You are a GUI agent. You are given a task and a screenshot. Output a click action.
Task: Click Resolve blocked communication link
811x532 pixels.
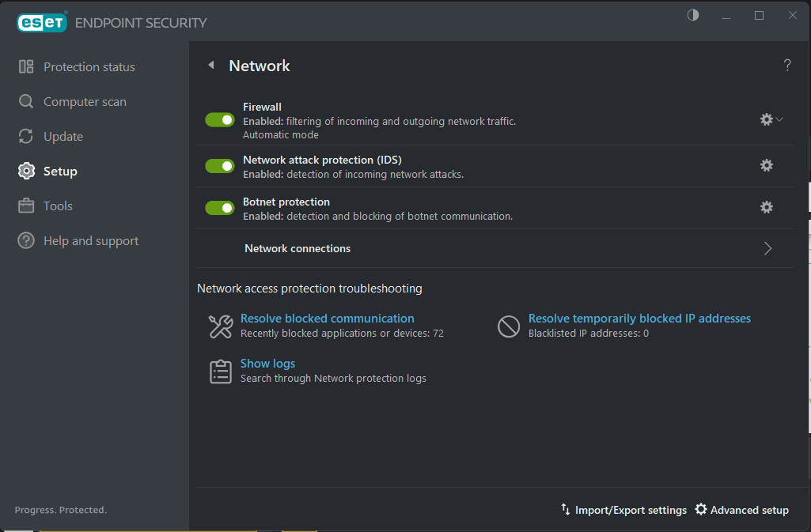click(x=328, y=318)
